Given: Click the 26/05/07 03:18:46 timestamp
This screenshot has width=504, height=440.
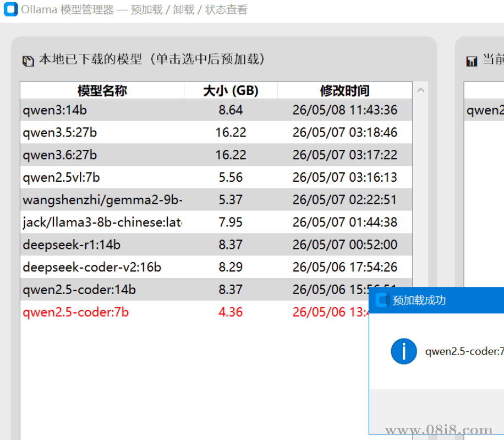Looking at the screenshot, I should [345, 132].
